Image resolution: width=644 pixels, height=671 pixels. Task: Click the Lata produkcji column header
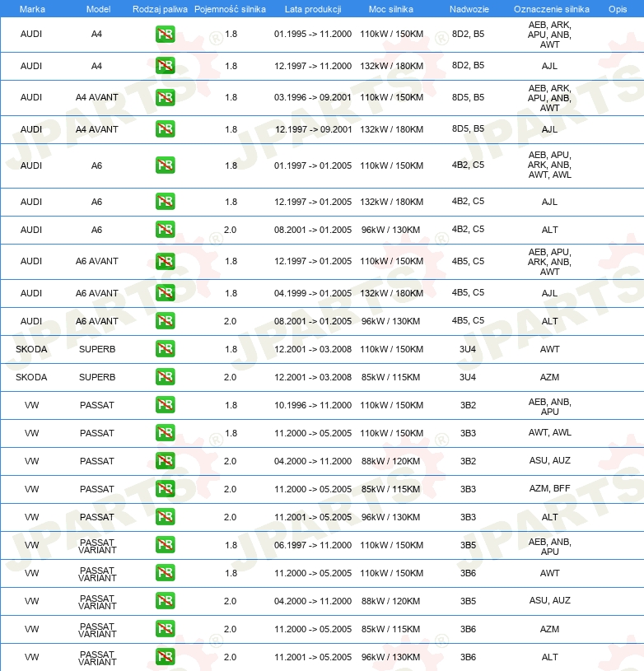tap(313, 9)
